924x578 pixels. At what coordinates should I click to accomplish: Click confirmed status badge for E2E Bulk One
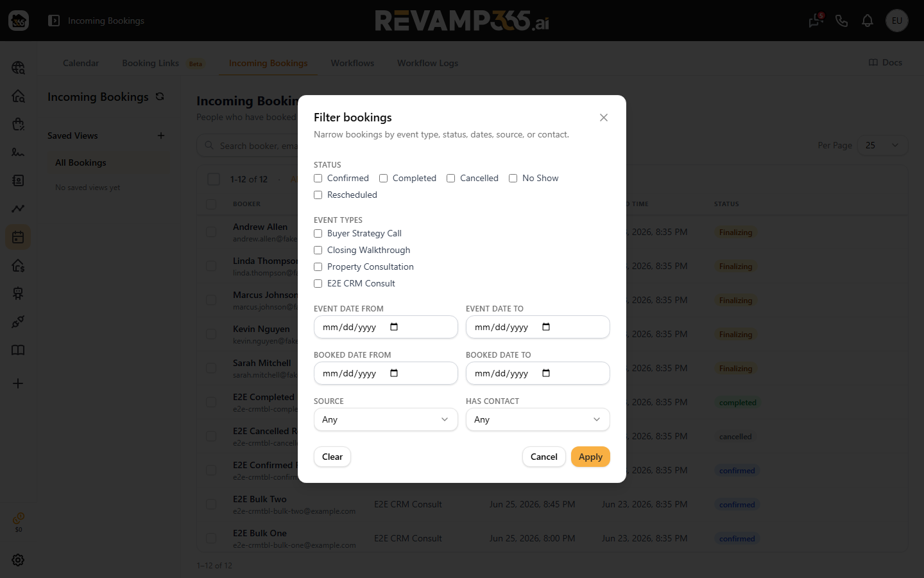737,539
